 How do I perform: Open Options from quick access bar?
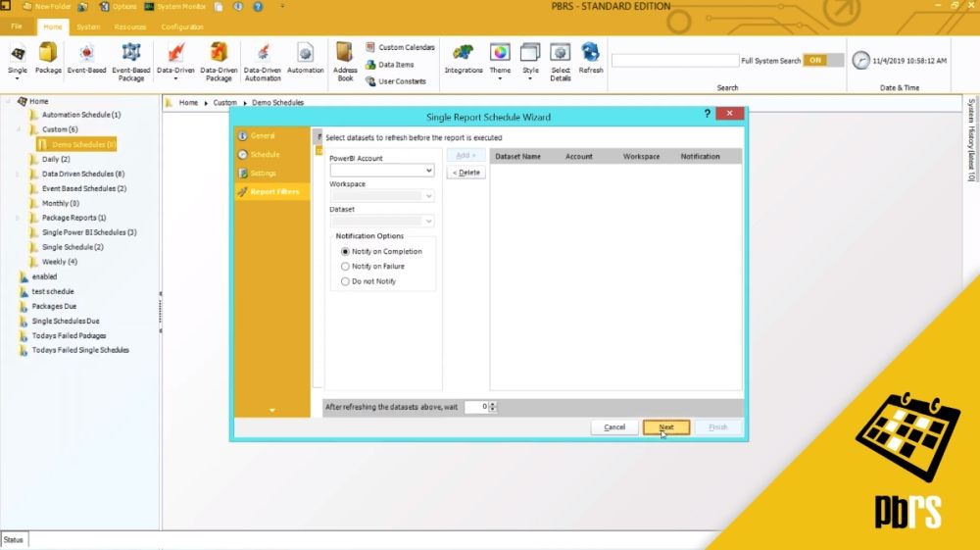click(118, 6)
